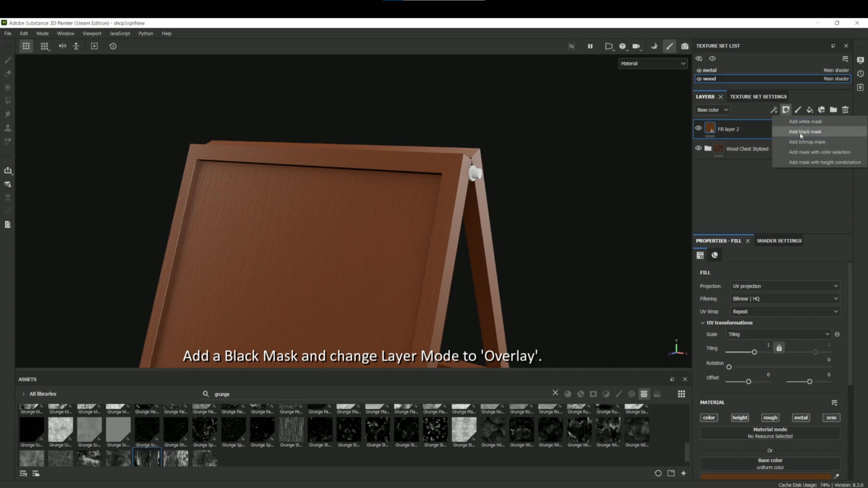The image size is (868, 488).
Task: Select the Paint brush tool in the left toolbar
Action: pos(7,60)
